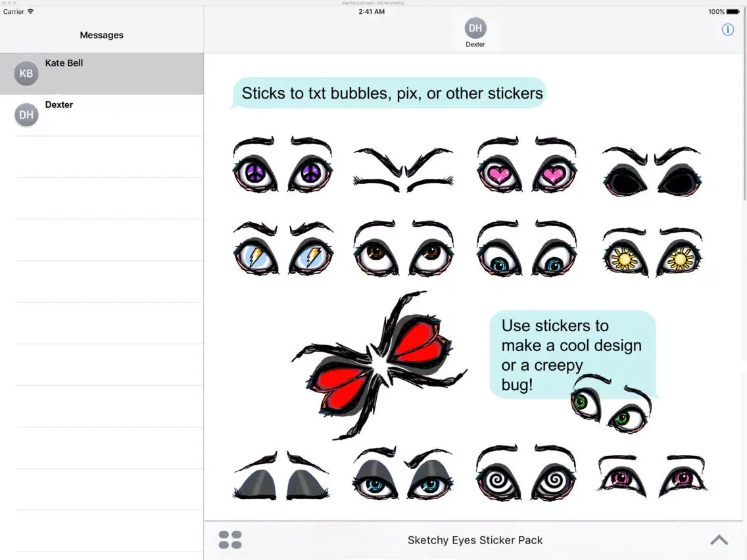This screenshot has width=747, height=560.
Task: Select the purple peace-sign eyes sticker
Action: point(283,166)
